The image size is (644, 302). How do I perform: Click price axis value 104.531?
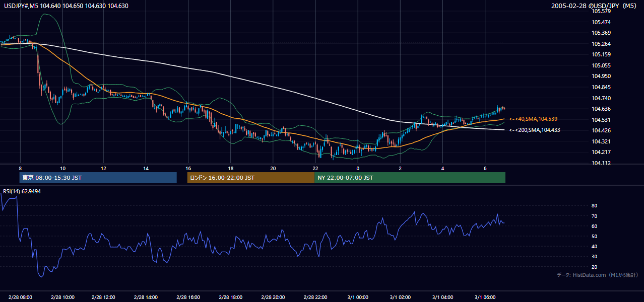click(602, 120)
